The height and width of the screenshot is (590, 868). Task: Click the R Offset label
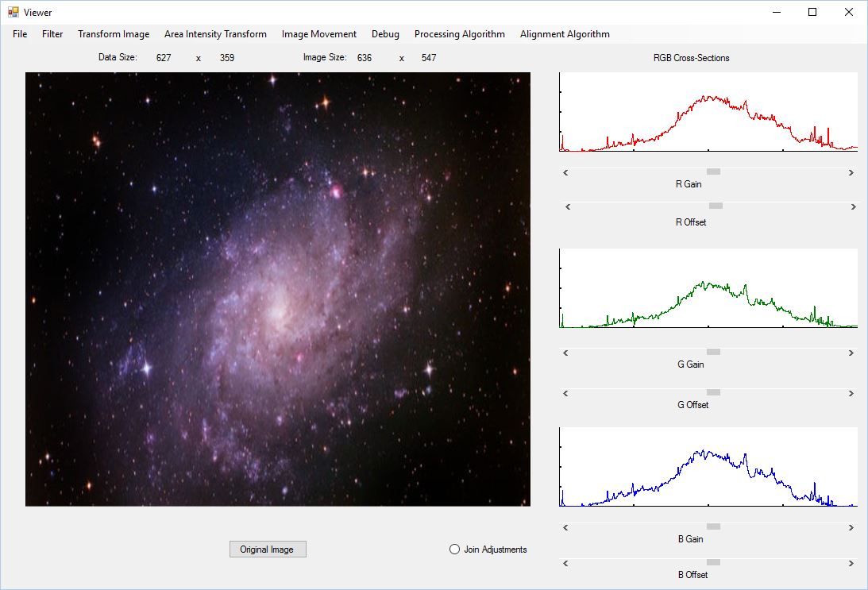pos(691,222)
